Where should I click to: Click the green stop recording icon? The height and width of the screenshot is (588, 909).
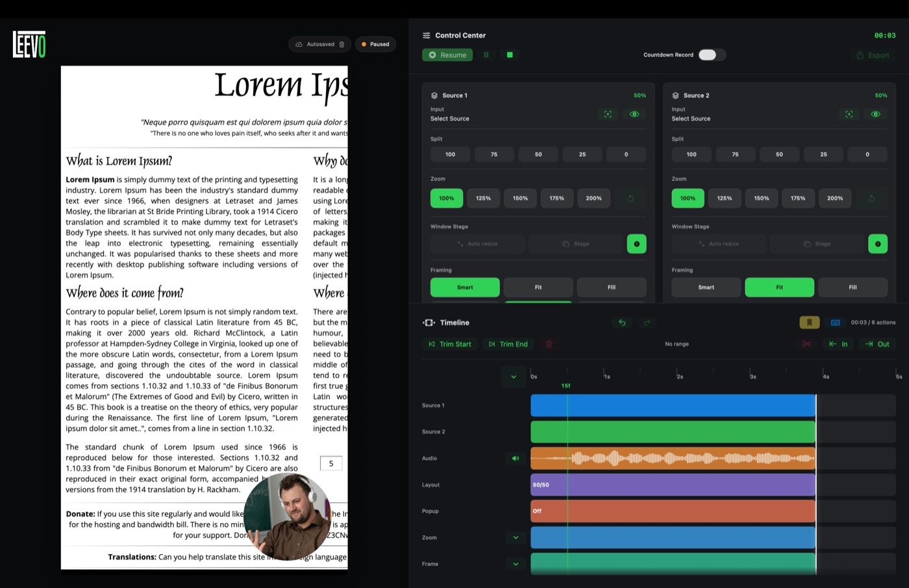click(x=510, y=55)
